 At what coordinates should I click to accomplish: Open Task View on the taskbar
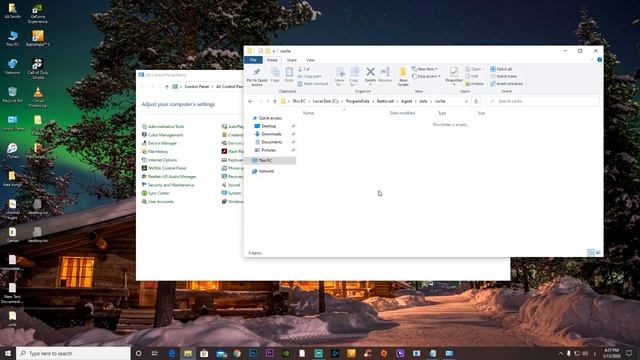coord(155,353)
